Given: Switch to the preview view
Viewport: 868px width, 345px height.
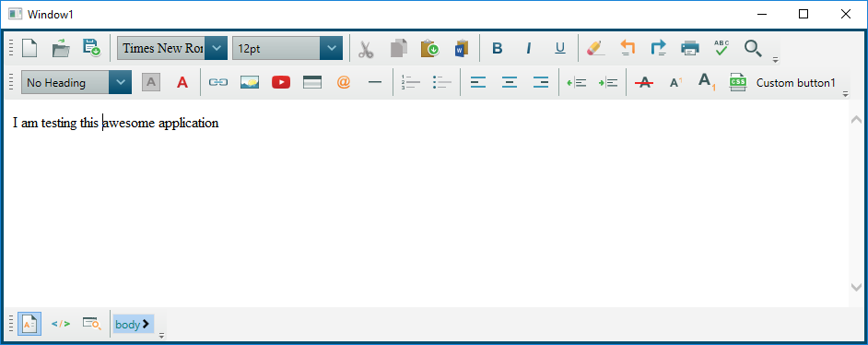Looking at the screenshot, I should click(x=92, y=324).
